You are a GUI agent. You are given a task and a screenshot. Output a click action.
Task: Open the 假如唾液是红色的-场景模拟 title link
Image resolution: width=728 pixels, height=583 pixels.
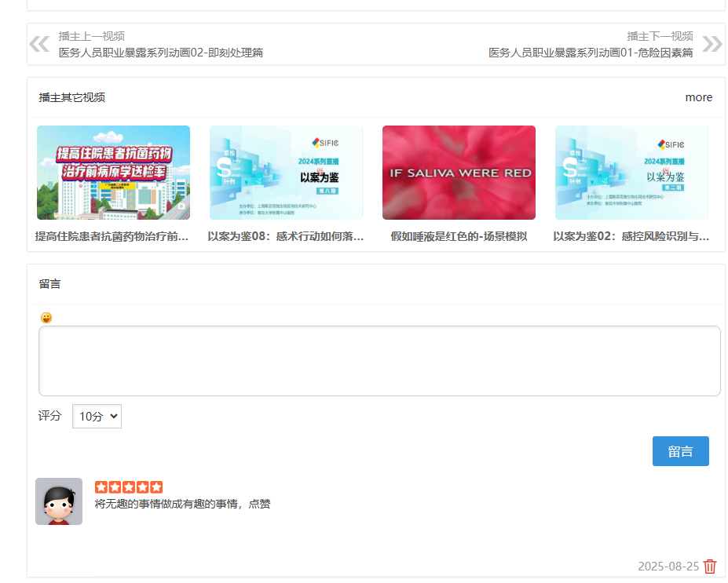pyautogui.click(x=458, y=235)
